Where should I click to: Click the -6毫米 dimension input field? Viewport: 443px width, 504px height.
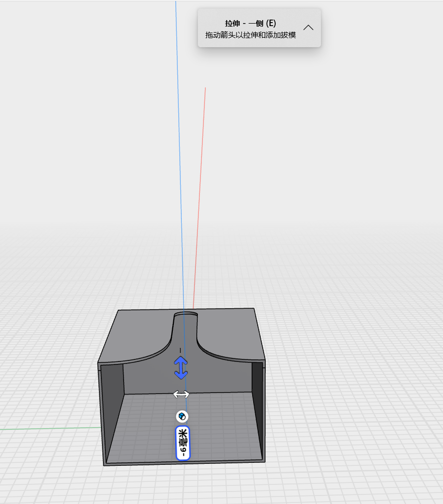(183, 443)
